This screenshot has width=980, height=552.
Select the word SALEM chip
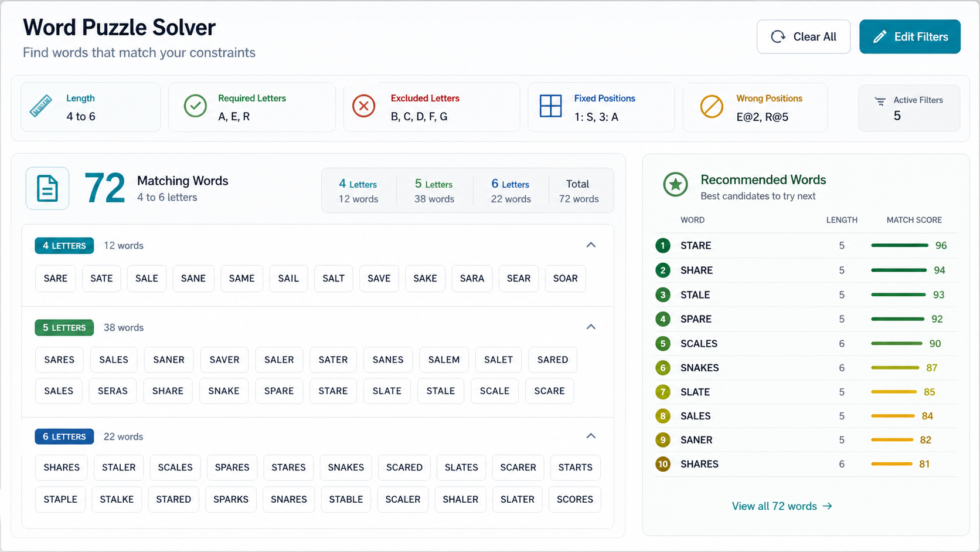[444, 360]
